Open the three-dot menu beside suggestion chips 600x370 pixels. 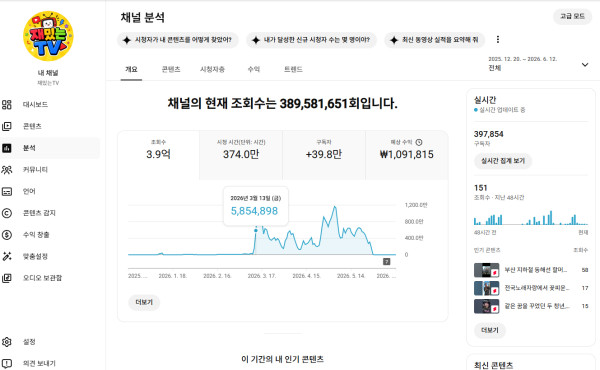coord(497,39)
